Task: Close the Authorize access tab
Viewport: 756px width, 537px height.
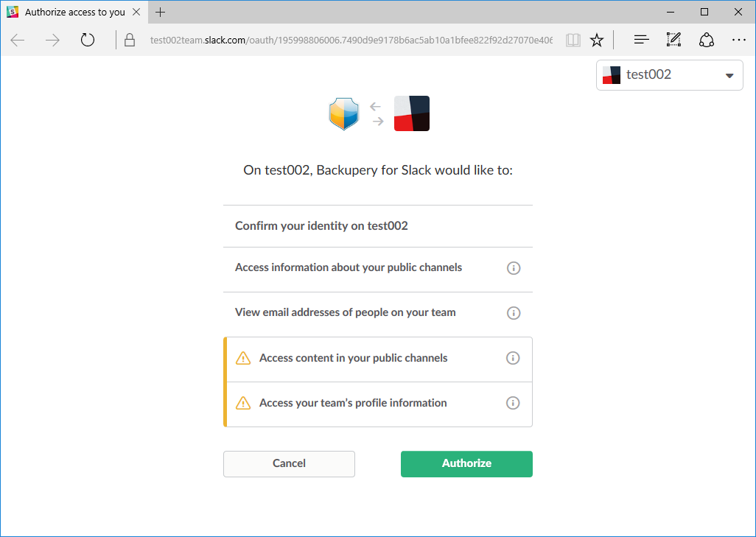Action: click(136, 12)
